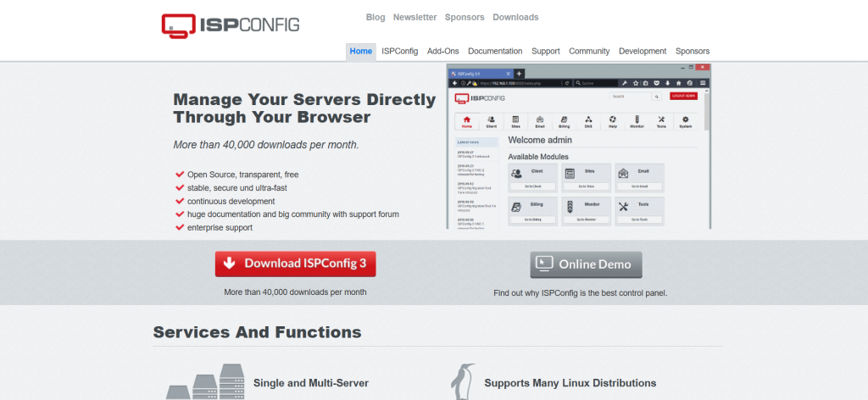Open the Blog link
This screenshot has width=868, height=400.
click(x=376, y=17)
